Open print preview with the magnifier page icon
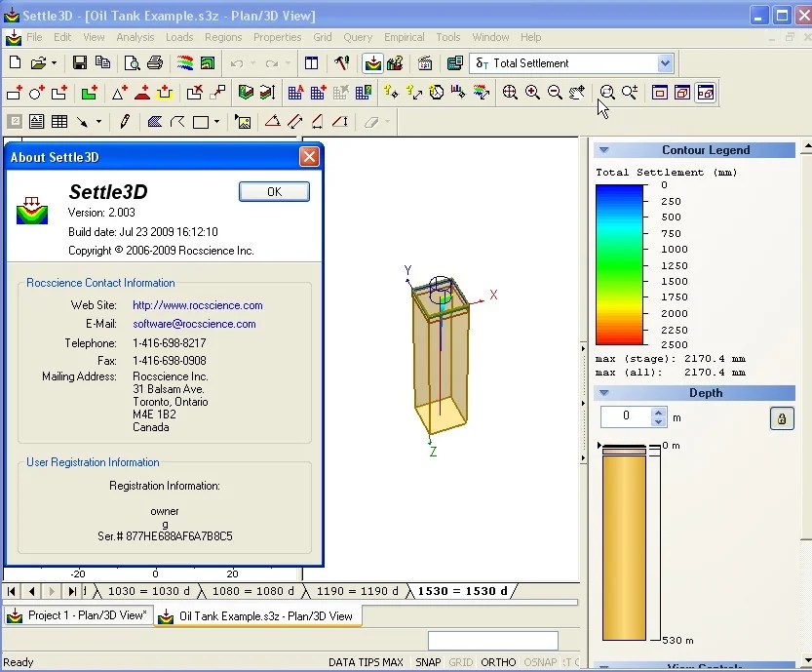This screenshot has height=672, width=812. point(132,63)
